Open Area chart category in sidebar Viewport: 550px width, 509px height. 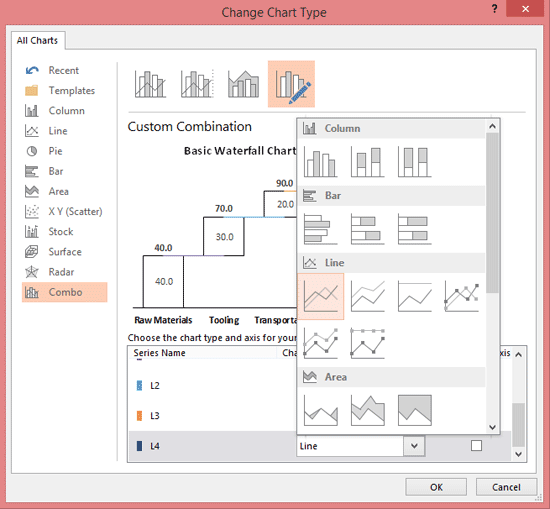click(x=65, y=192)
